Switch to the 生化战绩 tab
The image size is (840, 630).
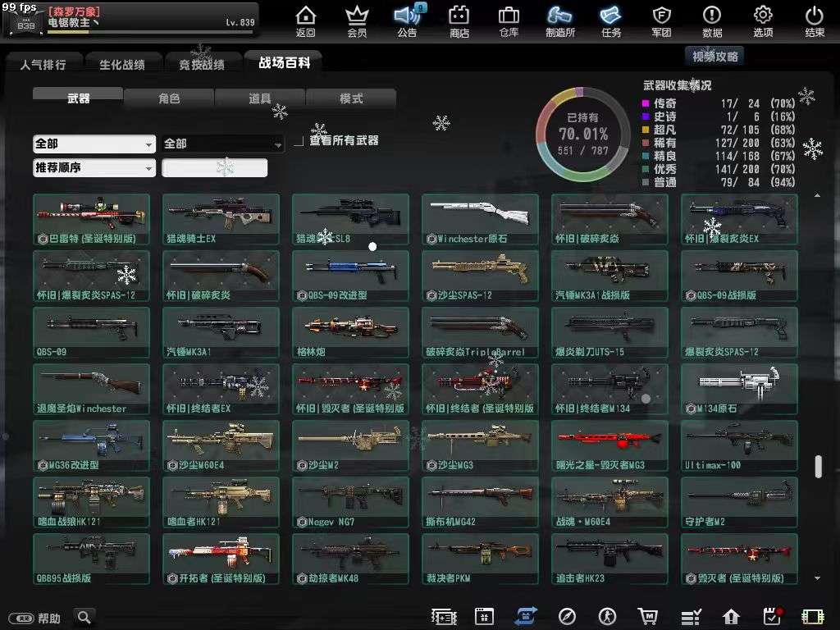pos(120,63)
